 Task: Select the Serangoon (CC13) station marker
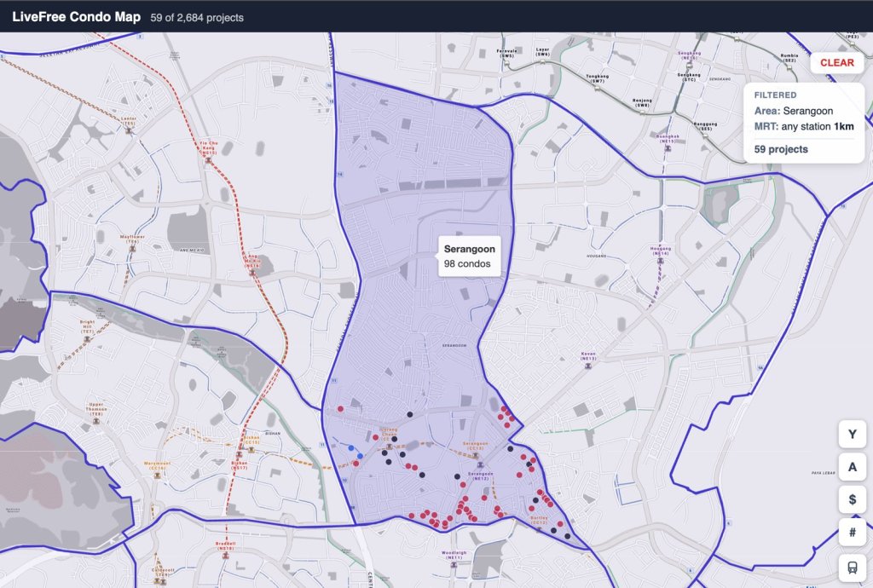pos(476,455)
